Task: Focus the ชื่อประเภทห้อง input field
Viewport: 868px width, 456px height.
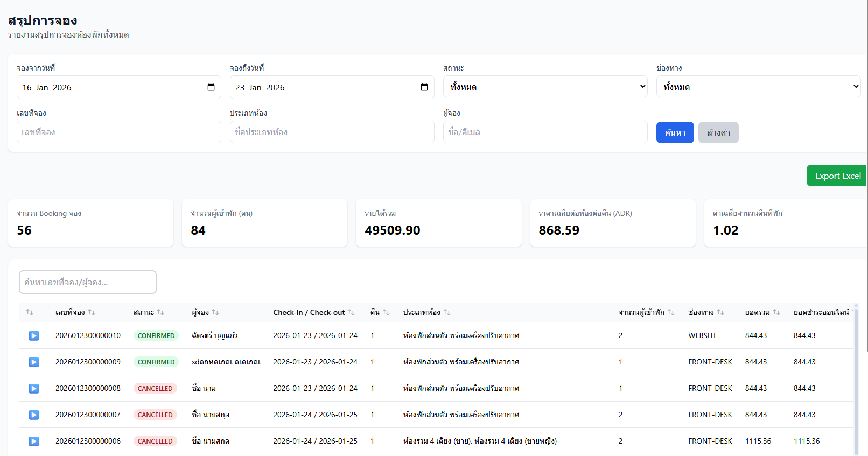Action: (332, 132)
